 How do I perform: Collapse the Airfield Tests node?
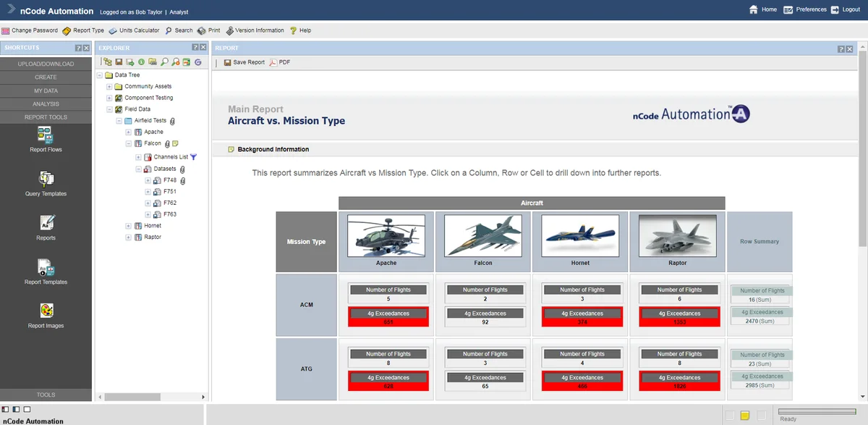pos(119,121)
